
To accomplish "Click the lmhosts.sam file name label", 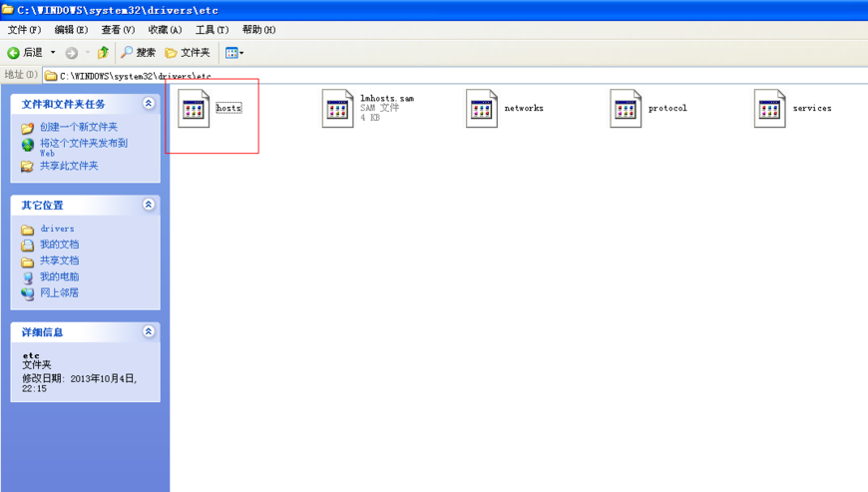I will 387,98.
